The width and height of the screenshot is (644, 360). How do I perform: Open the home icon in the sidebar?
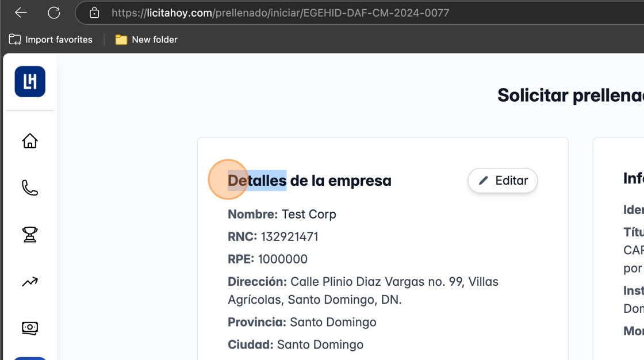pos(30,141)
